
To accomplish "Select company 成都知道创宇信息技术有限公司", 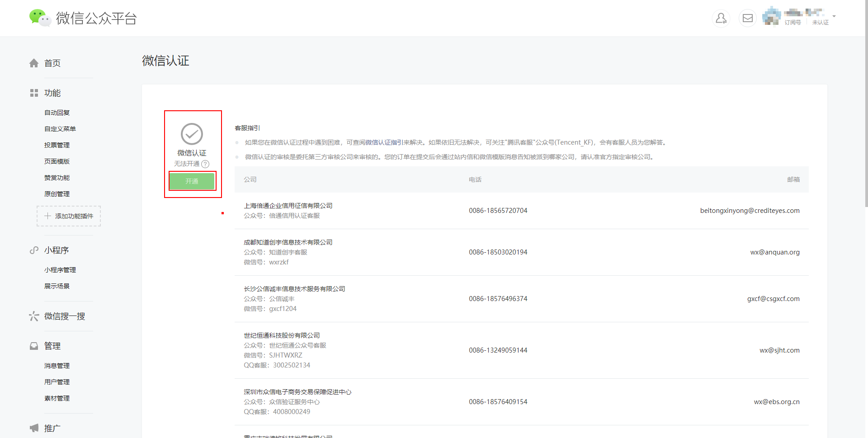I will 288,242.
